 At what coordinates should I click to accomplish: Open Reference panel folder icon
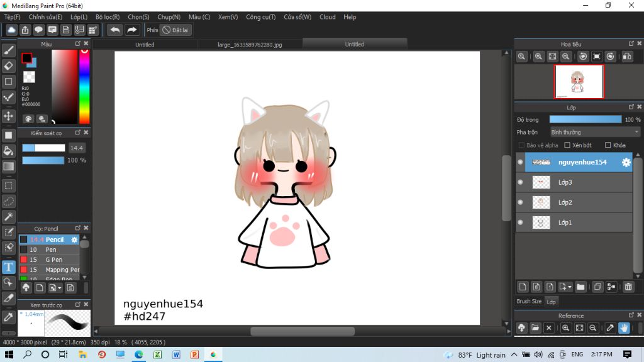click(x=535, y=328)
